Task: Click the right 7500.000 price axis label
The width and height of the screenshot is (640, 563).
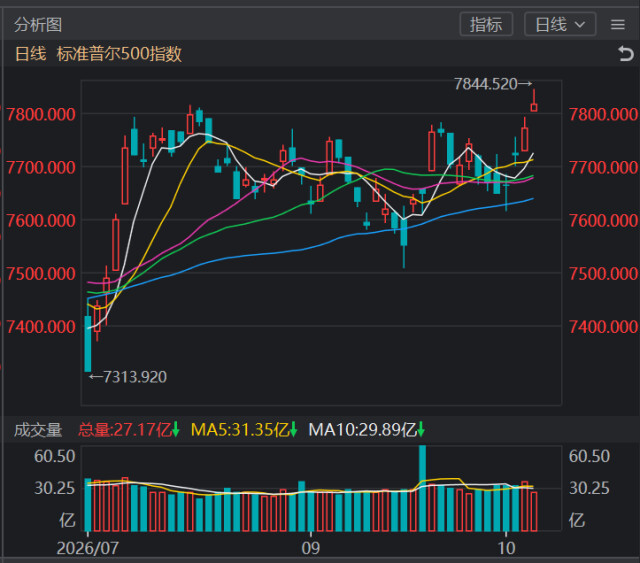Action: tap(603, 274)
